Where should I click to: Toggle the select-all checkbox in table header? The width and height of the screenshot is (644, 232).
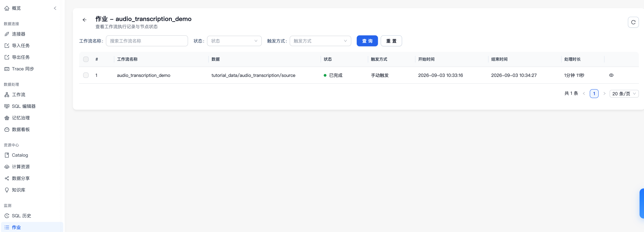[x=86, y=59]
